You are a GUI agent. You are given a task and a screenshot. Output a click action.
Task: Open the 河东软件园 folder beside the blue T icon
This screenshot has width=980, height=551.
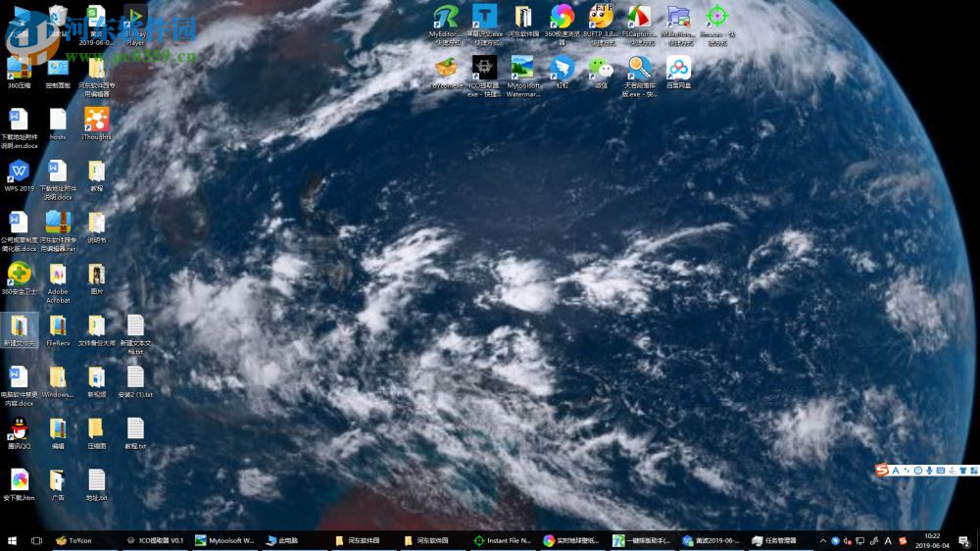[x=522, y=22]
